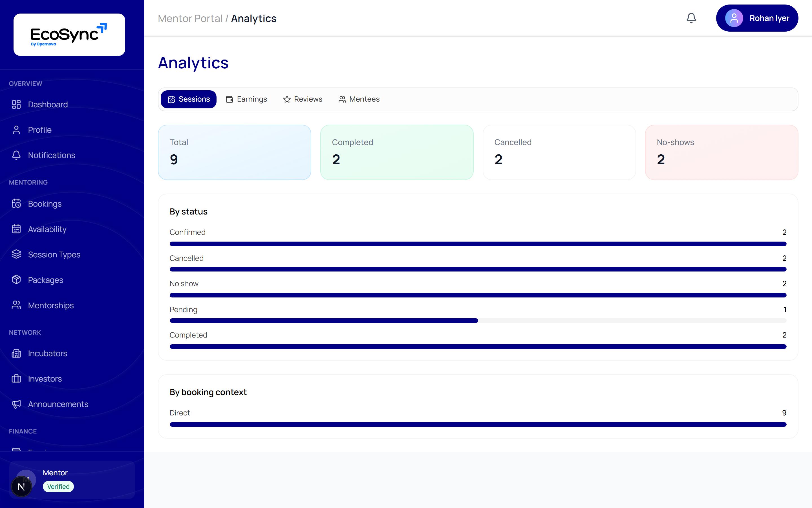Click the Analytics page heading

pos(193,63)
